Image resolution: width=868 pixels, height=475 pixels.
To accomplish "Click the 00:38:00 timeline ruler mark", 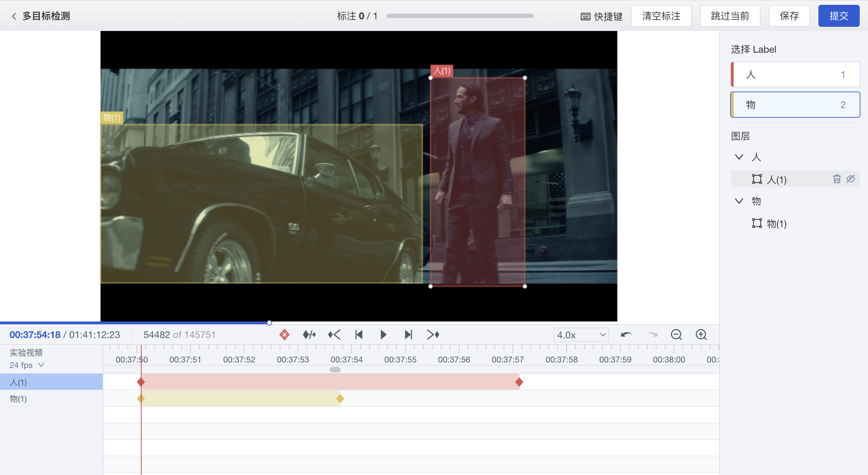I will 669,360.
